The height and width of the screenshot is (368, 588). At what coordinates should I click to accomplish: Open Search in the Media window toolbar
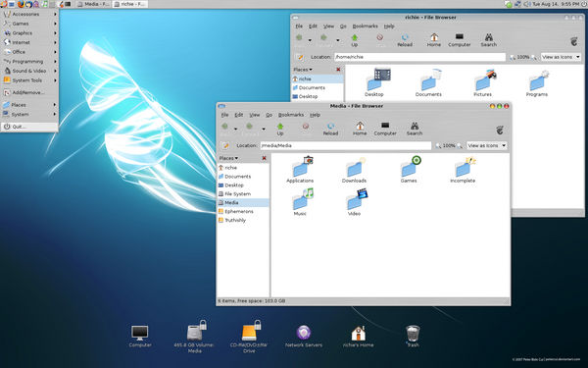(415, 129)
